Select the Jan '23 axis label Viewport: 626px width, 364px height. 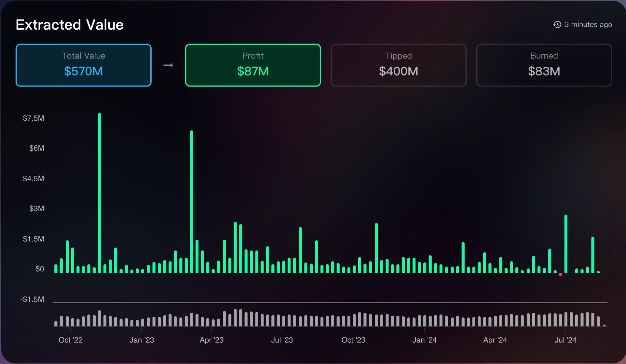pos(142,340)
